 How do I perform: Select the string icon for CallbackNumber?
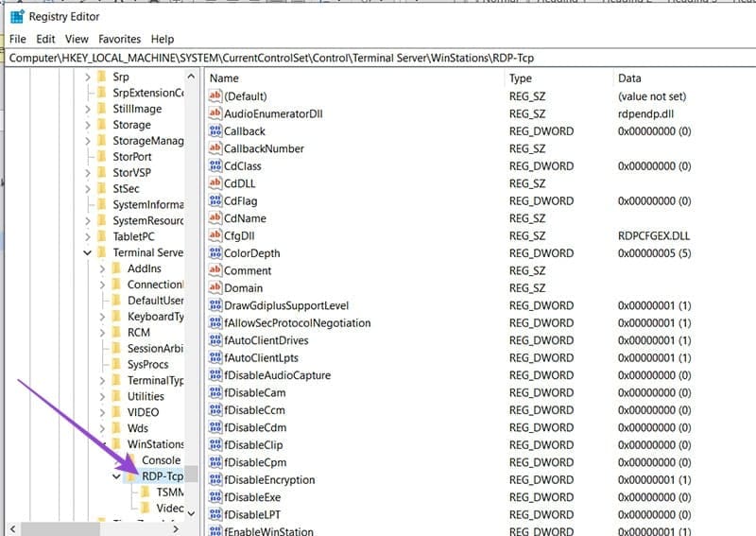[215, 147]
